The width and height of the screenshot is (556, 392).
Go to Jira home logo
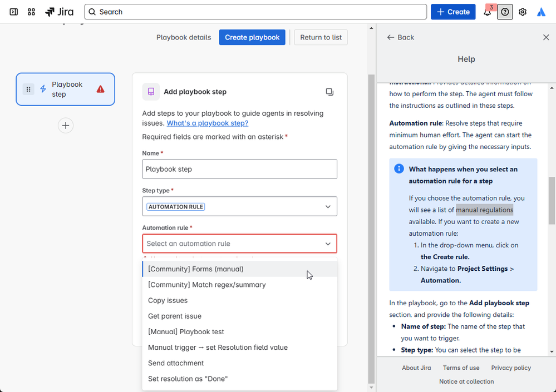point(59,12)
